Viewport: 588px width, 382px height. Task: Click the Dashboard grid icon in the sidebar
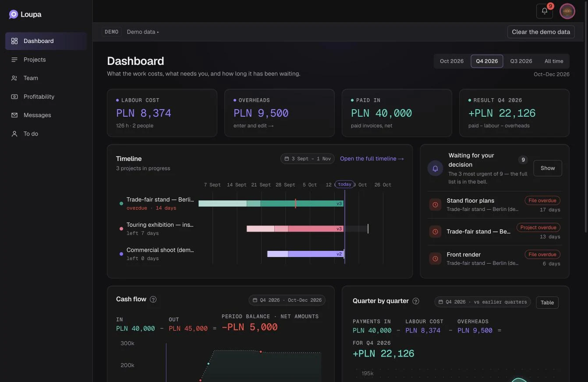pyautogui.click(x=14, y=41)
